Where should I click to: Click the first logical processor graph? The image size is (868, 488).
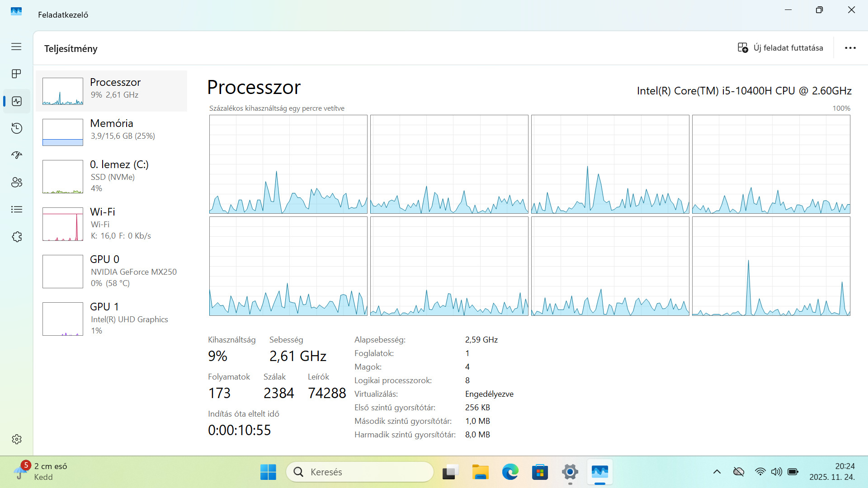coord(288,164)
